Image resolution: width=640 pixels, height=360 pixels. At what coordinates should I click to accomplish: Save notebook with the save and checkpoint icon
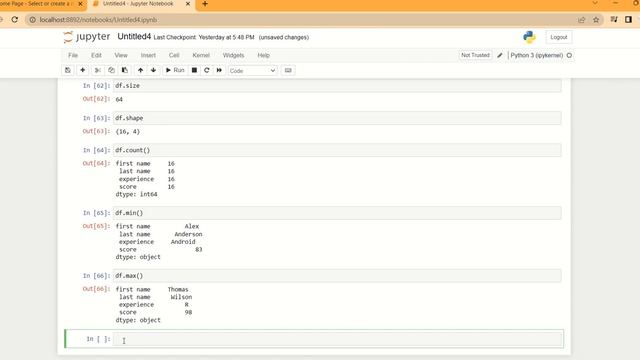[x=68, y=70]
